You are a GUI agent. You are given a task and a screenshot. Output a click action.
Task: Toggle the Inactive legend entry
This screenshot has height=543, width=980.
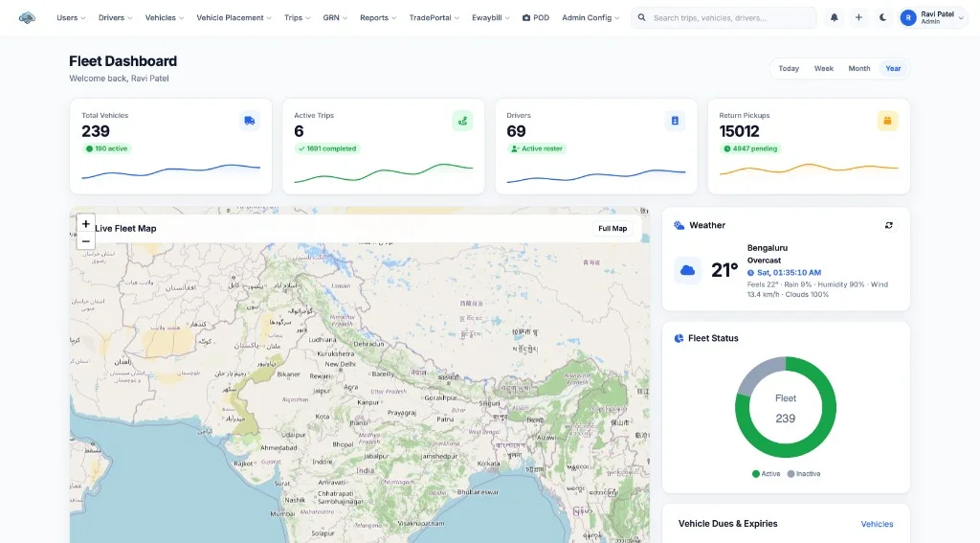pyautogui.click(x=804, y=474)
